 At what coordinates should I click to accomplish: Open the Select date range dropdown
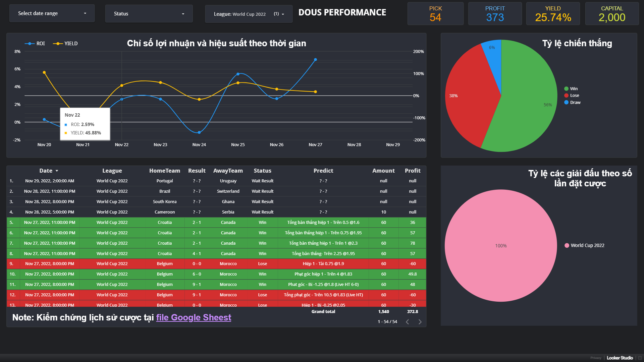[x=52, y=13]
